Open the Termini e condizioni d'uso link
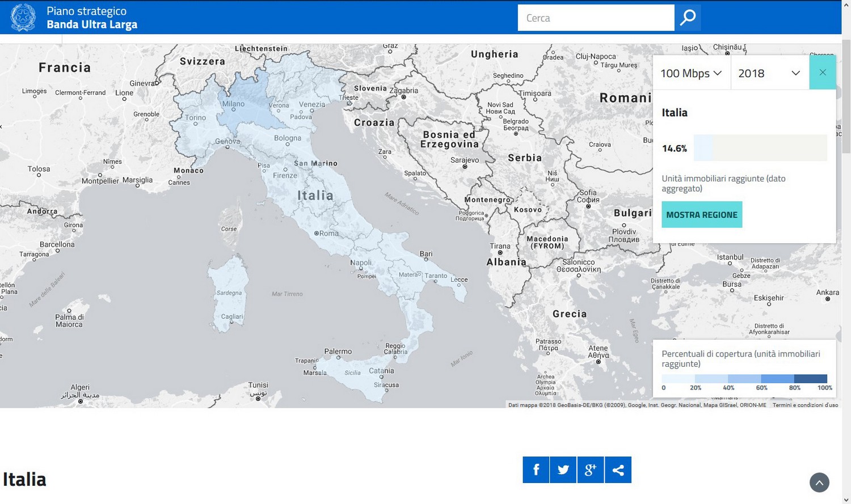This screenshot has height=504, width=851. pos(805,405)
